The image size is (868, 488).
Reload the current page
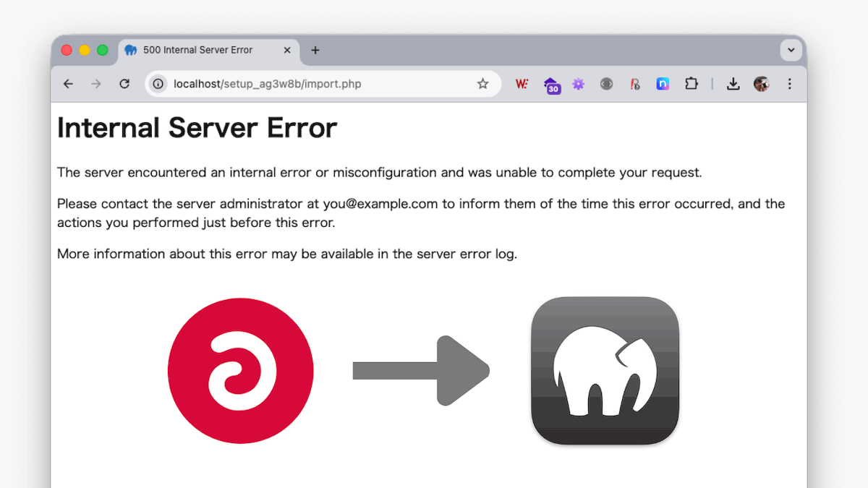coord(124,84)
